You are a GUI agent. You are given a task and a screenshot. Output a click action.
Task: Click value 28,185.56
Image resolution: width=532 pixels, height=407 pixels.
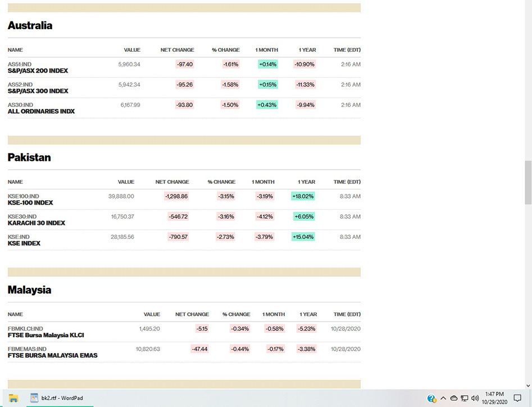pyautogui.click(x=122, y=237)
